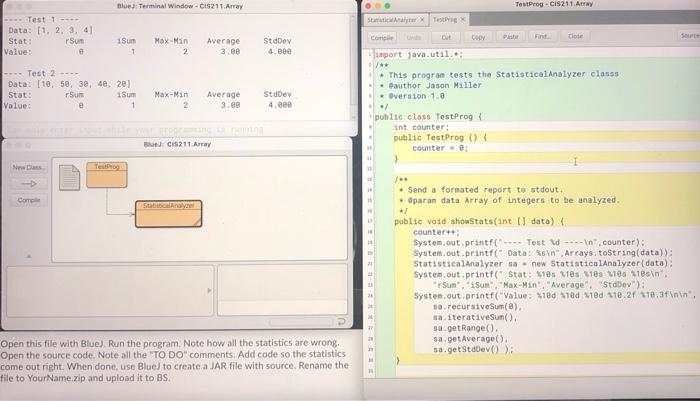This screenshot has height=401, width=700.
Task: Open the Find... panel in the editor
Action: 542,37
